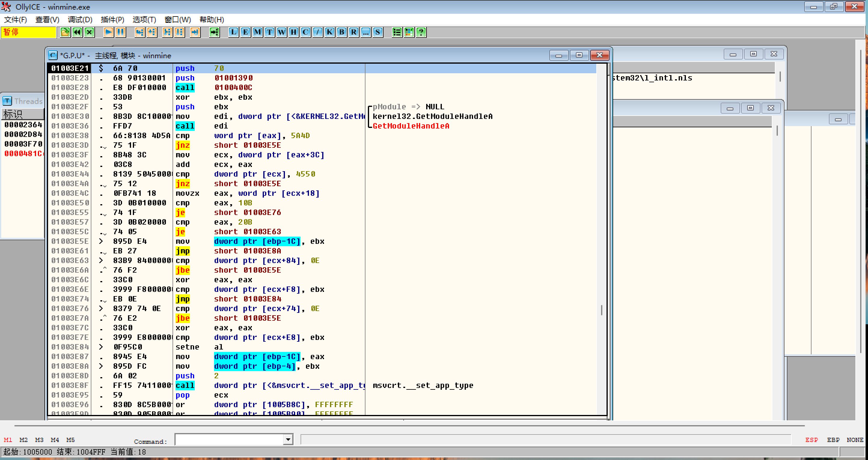868x460 pixels.
Task: Select EBP register mode in status bar
Action: click(833, 440)
